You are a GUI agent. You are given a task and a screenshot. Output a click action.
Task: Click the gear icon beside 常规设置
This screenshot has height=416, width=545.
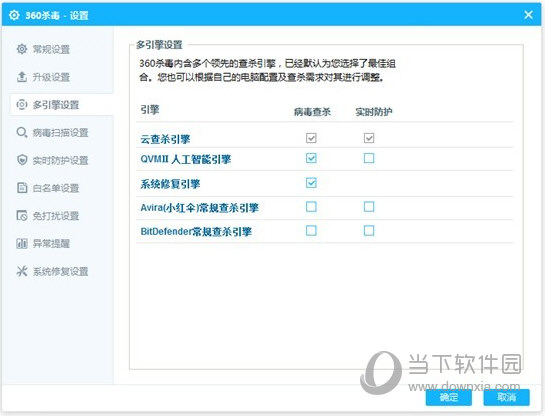pos(22,49)
